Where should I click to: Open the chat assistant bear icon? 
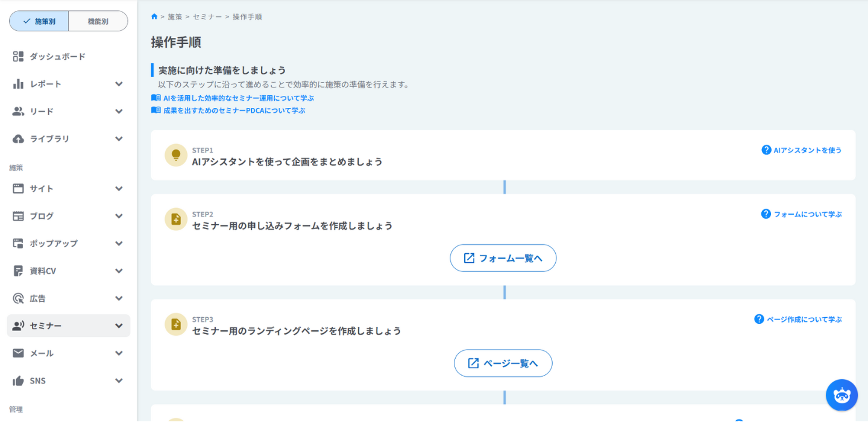tap(841, 395)
